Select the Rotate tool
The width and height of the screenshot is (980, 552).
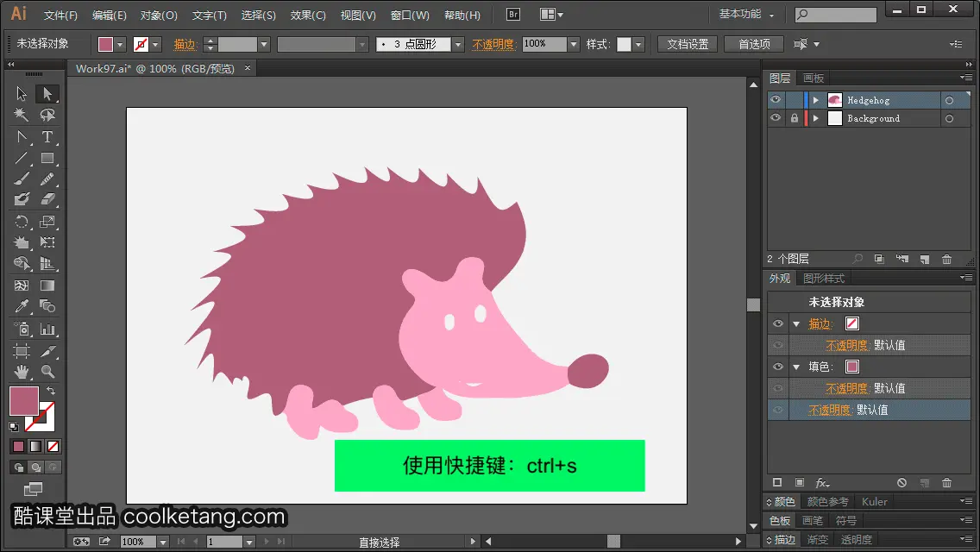[22, 222]
